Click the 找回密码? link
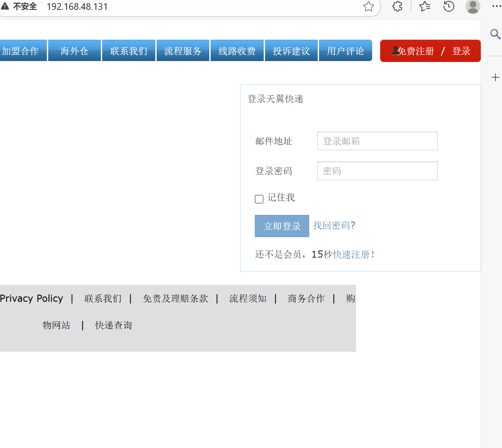 tap(334, 226)
